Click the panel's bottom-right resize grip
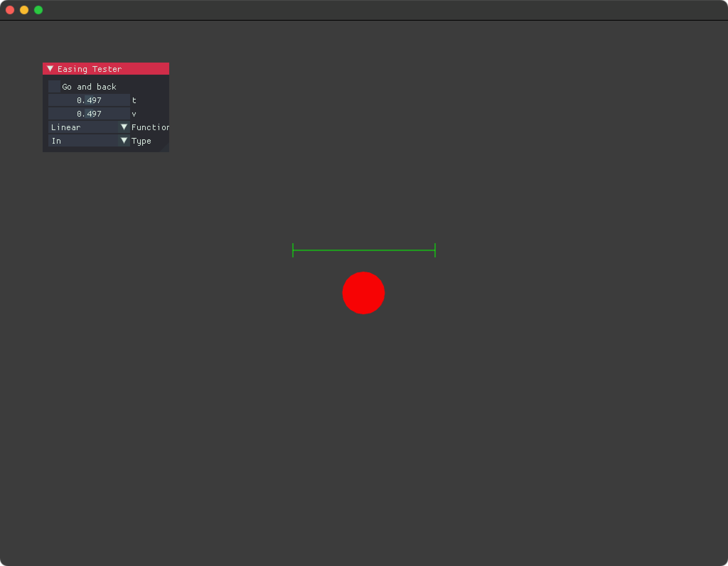The width and height of the screenshot is (728, 566). (x=166, y=149)
